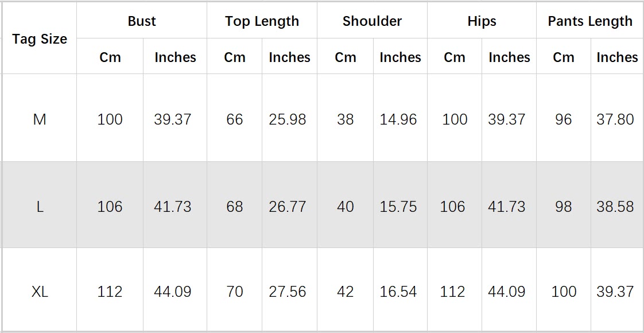Click the 14.96 shoulder inches value

398,119
